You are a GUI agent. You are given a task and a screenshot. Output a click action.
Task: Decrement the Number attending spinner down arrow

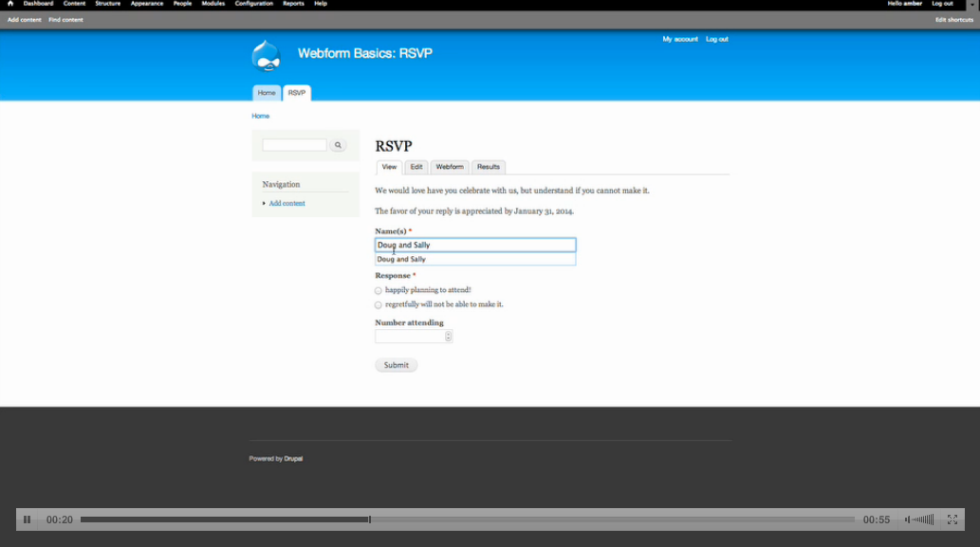pyautogui.click(x=447, y=339)
